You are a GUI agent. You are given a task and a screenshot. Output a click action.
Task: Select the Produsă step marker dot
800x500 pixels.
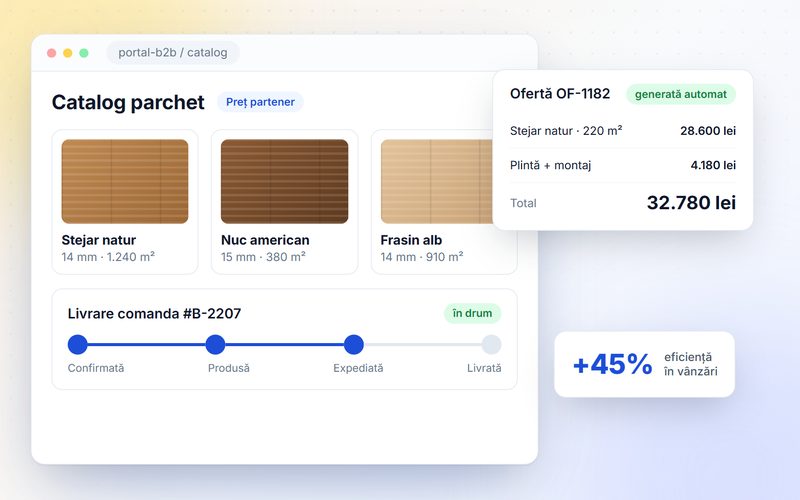(x=215, y=344)
